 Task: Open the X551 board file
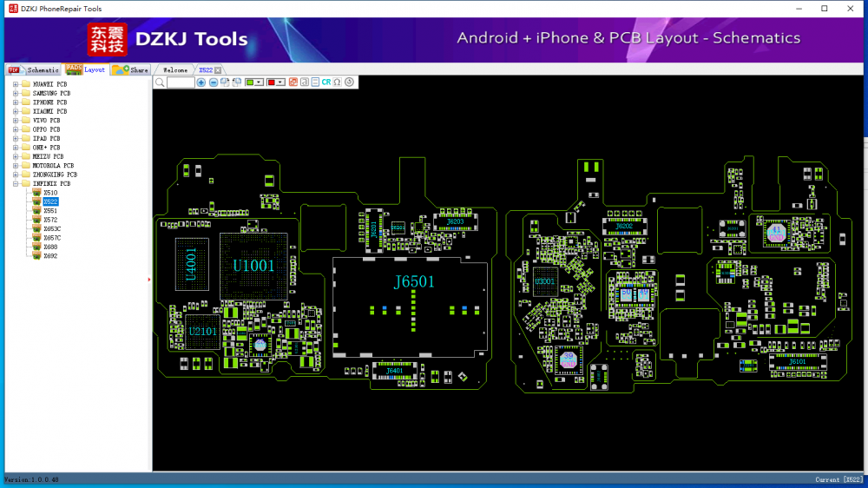pyautogui.click(x=50, y=211)
